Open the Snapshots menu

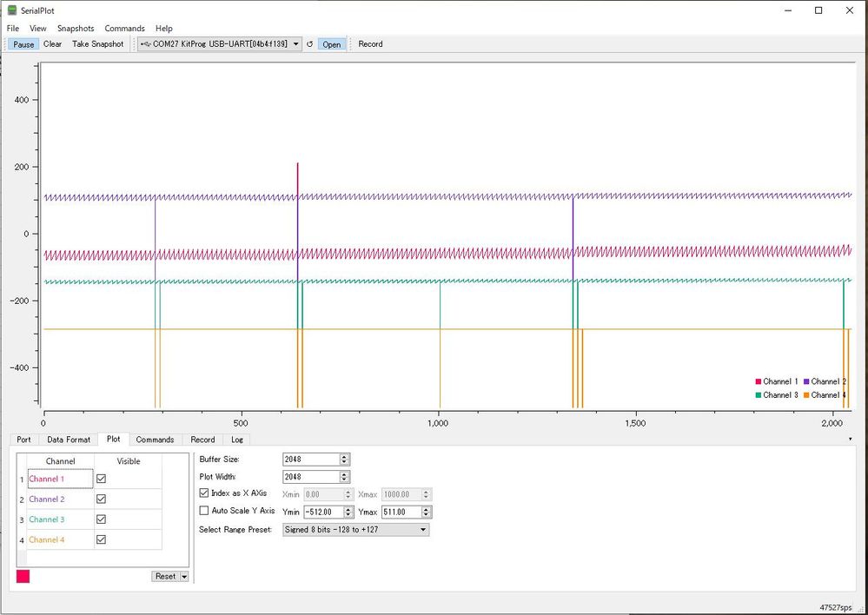click(76, 28)
